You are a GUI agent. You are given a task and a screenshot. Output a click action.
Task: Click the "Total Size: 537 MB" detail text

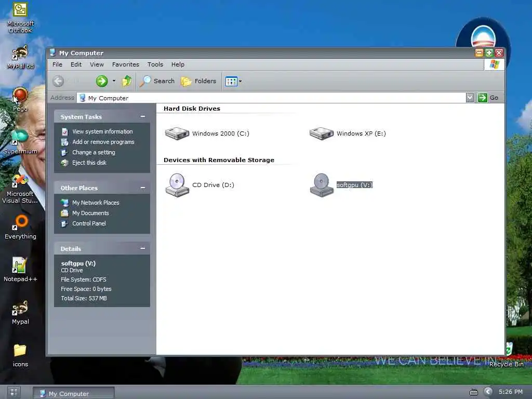coord(84,298)
